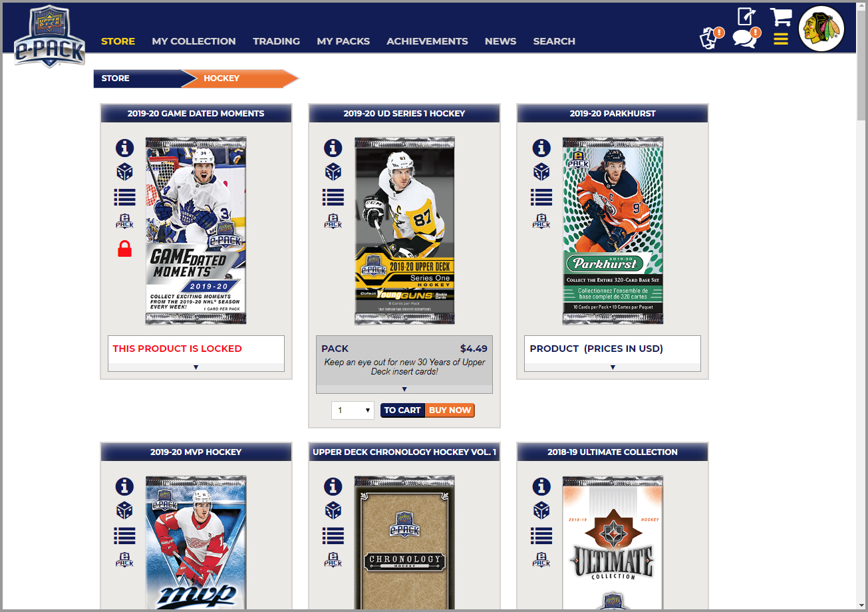Open the card trades notification icon

point(711,39)
